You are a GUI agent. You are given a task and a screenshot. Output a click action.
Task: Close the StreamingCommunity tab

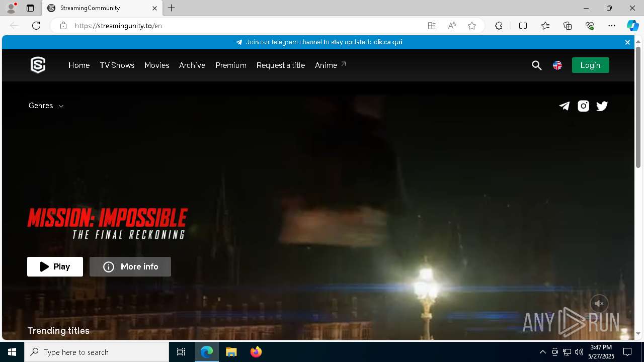155,8
